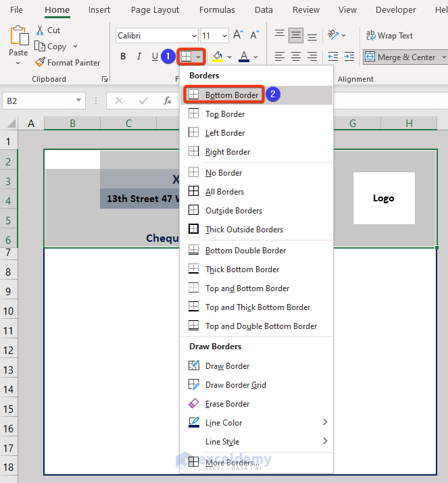Open the File tab

click(16, 10)
